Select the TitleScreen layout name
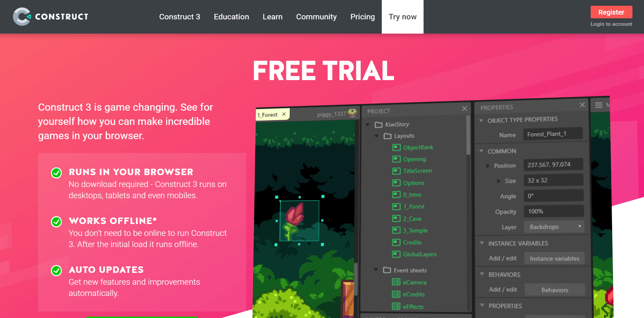Screen dimensions: 644x318 coord(417,171)
